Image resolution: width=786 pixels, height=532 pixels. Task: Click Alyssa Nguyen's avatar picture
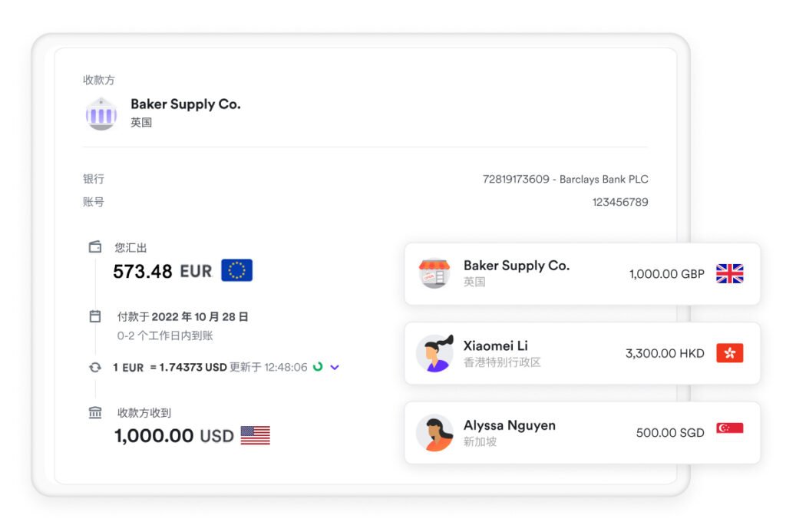coord(434,433)
